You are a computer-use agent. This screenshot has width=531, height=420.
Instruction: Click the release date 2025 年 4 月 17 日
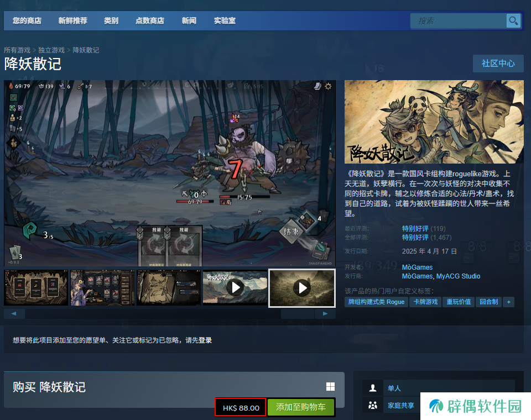point(429,251)
